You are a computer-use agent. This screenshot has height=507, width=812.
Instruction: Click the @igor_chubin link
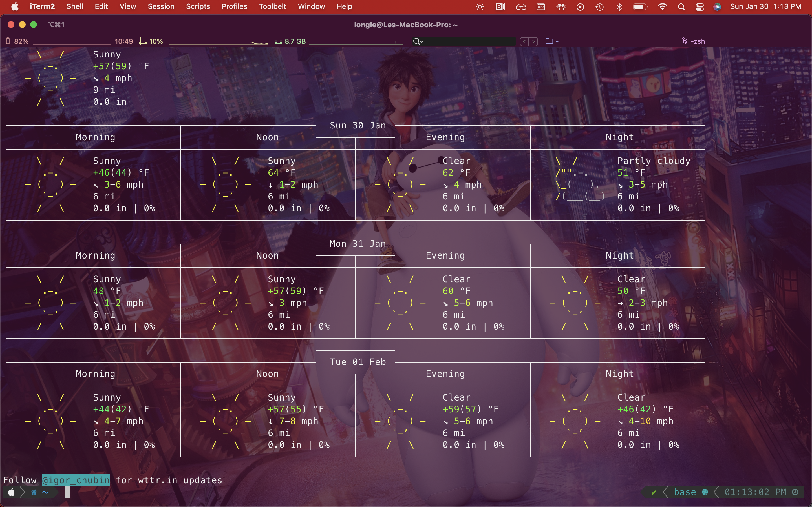point(76,480)
